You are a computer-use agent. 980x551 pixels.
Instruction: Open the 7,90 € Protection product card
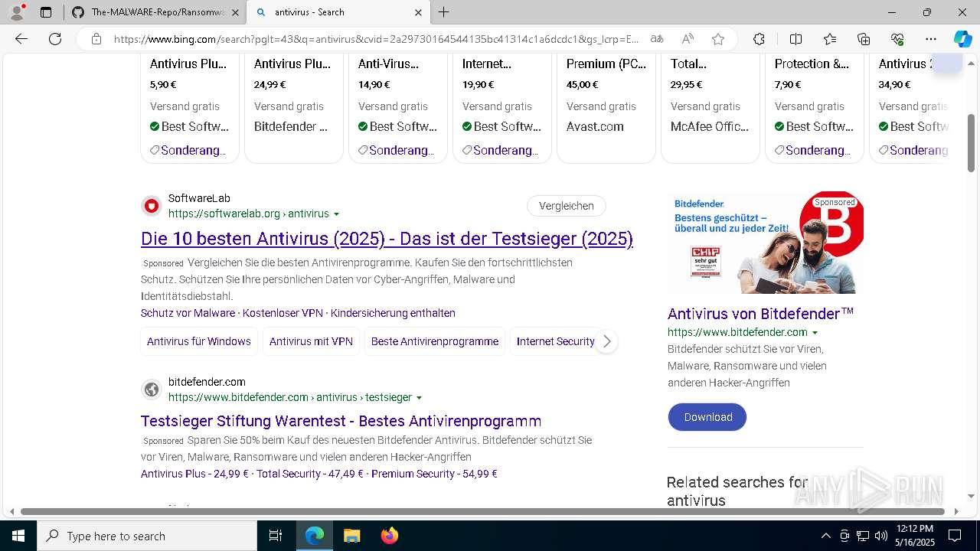point(815,107)
